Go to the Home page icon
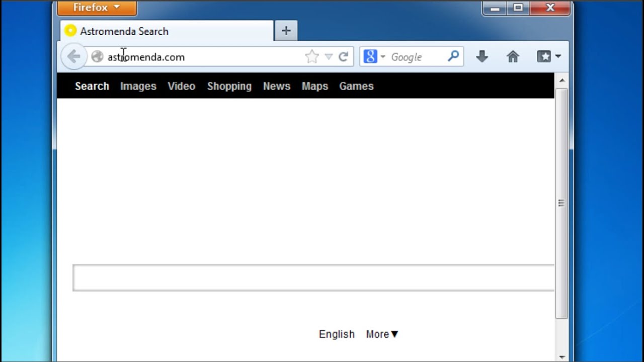Screen dimensions: 644x362 click(513, 57)
